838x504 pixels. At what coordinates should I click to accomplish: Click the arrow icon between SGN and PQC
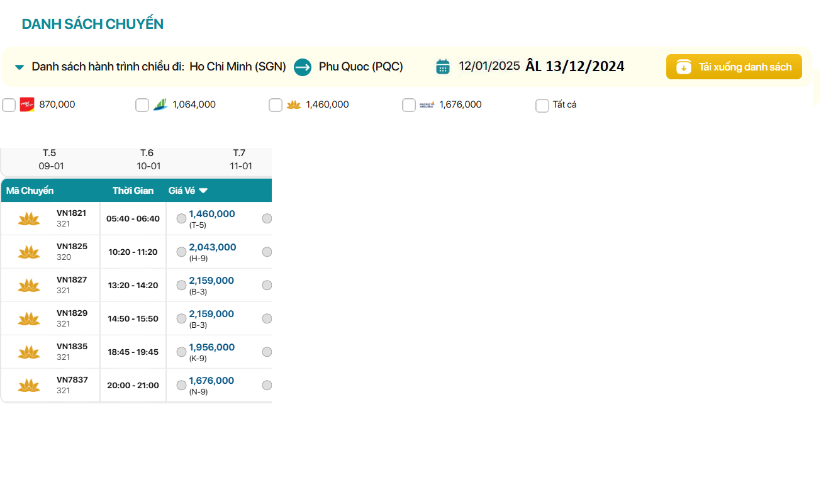tap(303, 67)
